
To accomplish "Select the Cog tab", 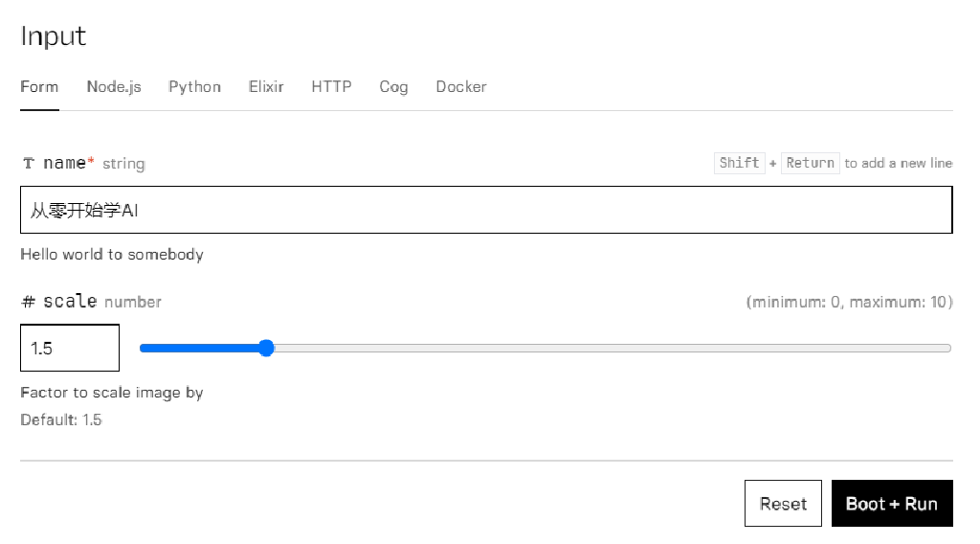I will point(393,87).
